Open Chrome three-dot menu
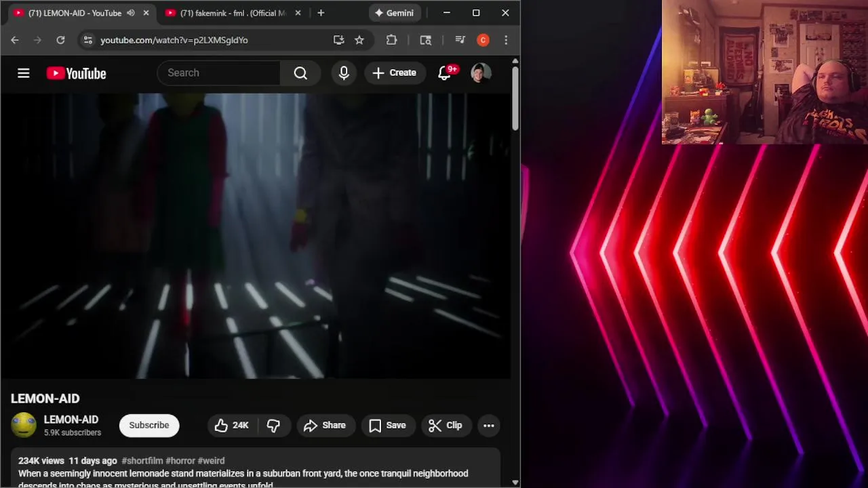 tap(506, 40)
